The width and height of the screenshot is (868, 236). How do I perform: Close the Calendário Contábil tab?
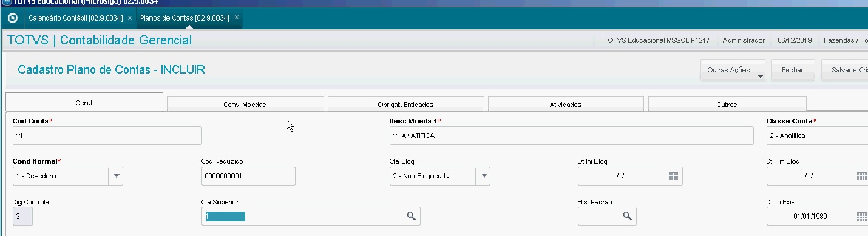tap(129, 18)
